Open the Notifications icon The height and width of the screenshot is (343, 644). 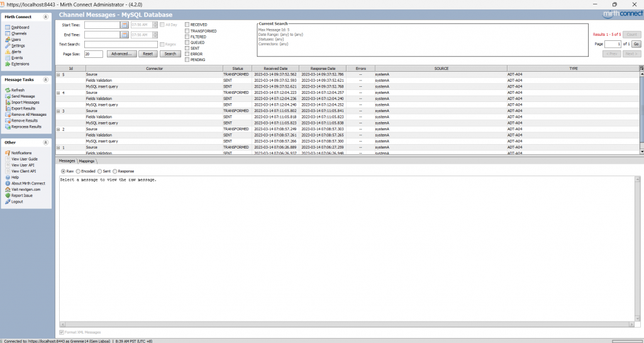[x=8, y=153]
